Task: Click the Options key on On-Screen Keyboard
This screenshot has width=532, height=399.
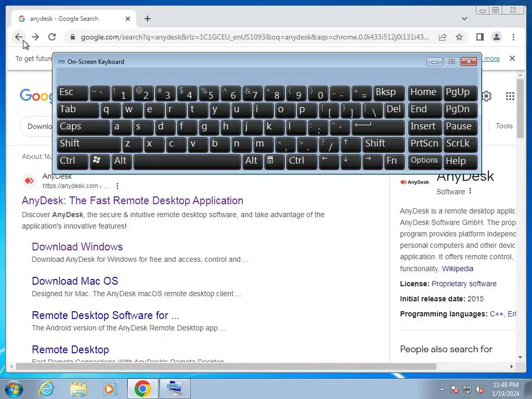Action: [425, 162]
